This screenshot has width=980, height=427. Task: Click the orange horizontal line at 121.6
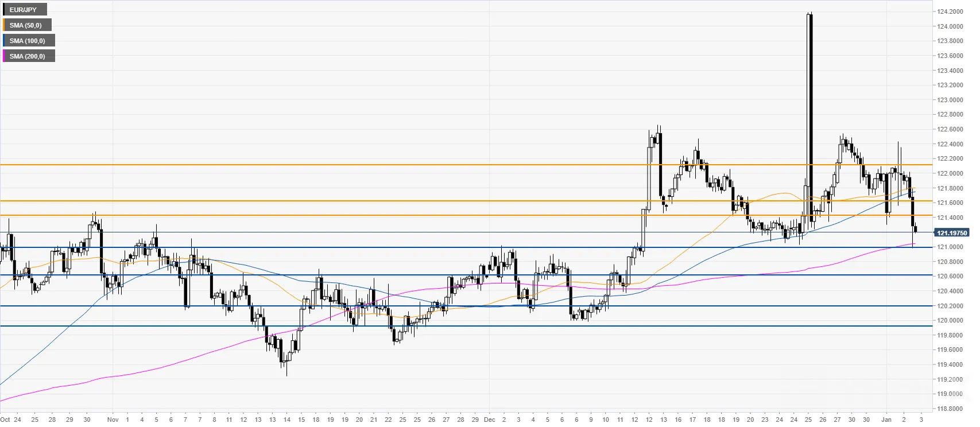466,201
